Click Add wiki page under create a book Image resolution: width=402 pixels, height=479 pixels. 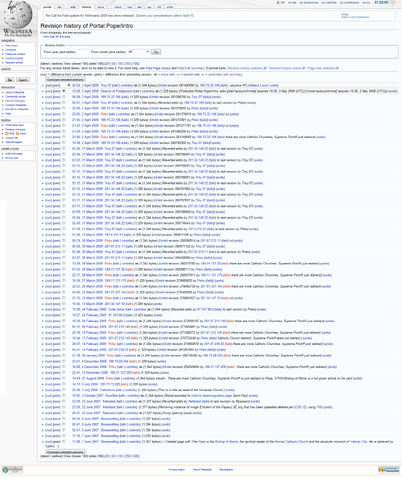click(14, 154)
